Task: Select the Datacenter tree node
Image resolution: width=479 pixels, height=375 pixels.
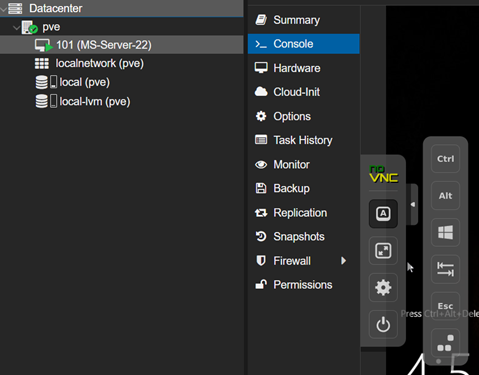Action: (x=122, y=8)
